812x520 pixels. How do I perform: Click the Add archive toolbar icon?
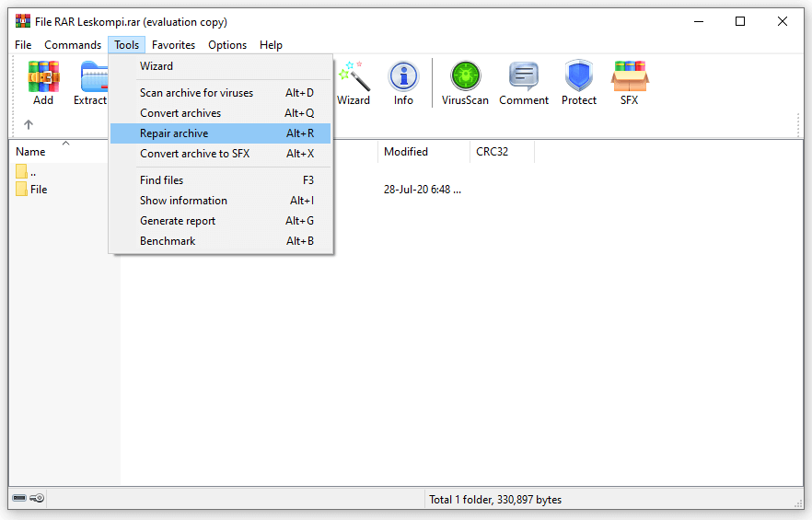pos(43,83)
